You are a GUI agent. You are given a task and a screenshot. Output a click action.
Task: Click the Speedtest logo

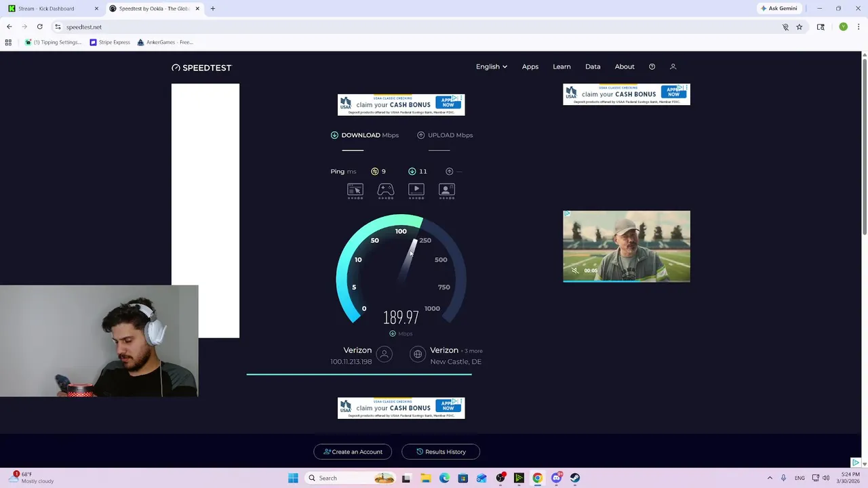(x=201, y=68)
